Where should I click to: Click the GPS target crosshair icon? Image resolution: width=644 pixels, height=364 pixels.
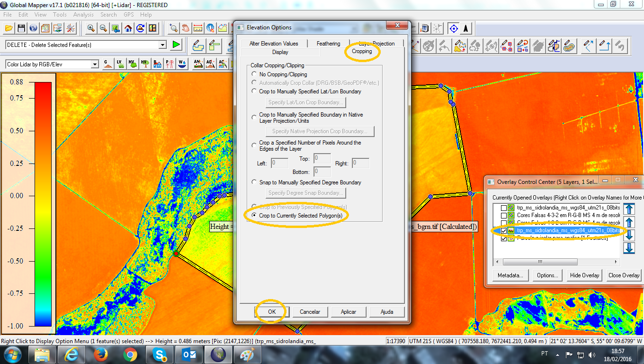[x=454, y=28]
